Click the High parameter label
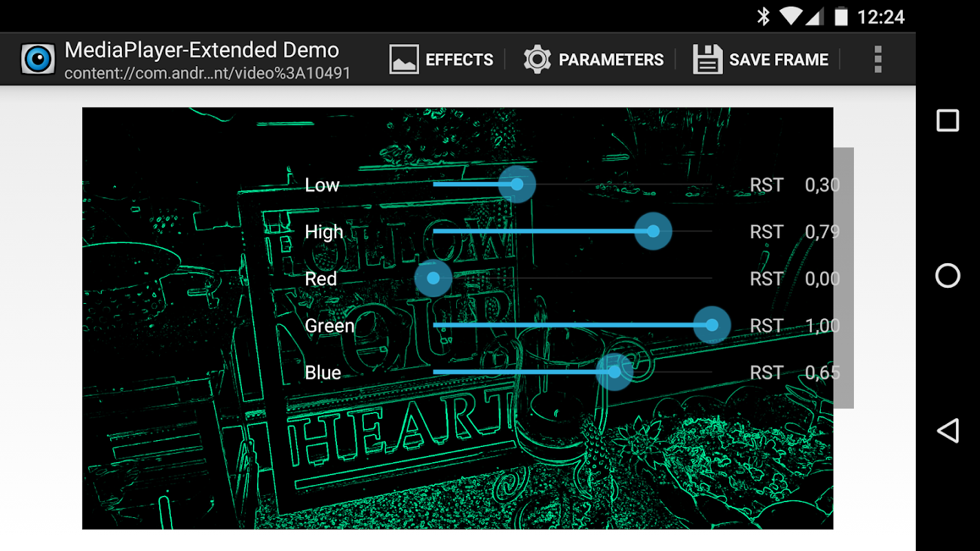Image resolution: width=980 pixels, height=551 pixels. [x=324, y=232]
